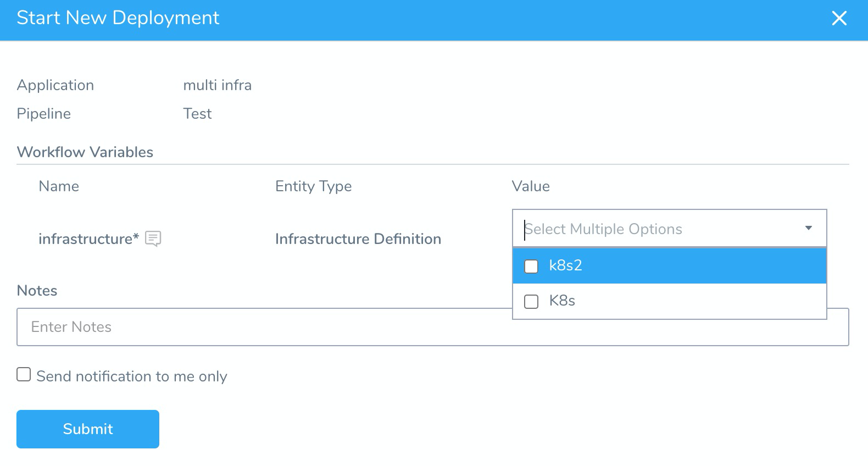Choose the K8s option label
The image size is (868, 466).
coord(562,301)
